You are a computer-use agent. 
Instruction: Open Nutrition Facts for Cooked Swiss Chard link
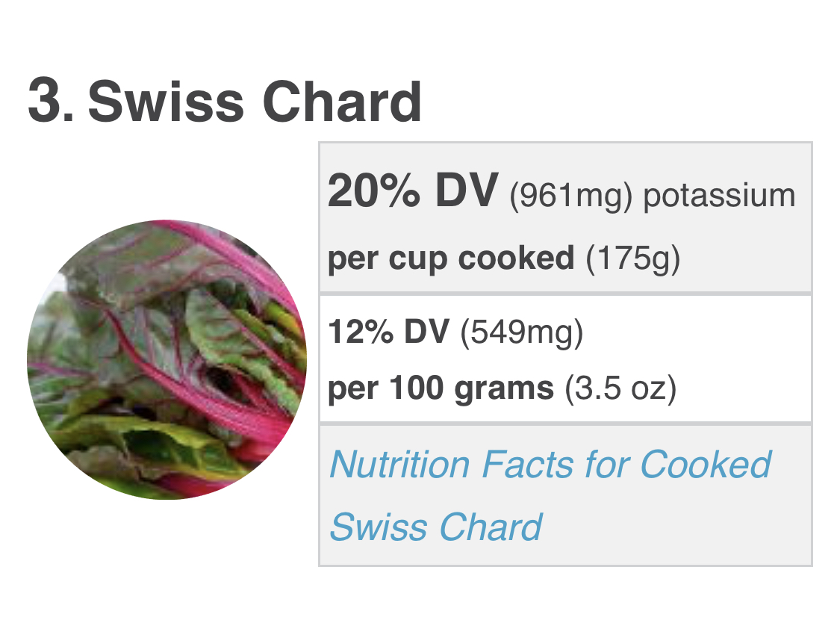click(550, 465)
